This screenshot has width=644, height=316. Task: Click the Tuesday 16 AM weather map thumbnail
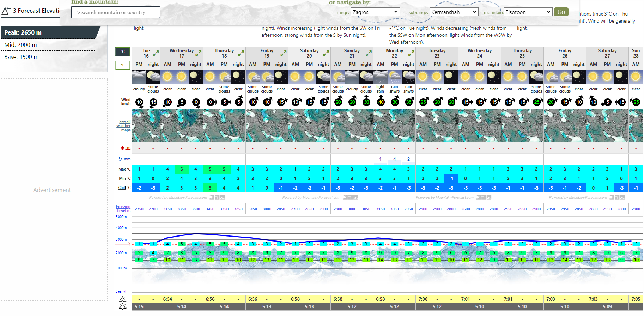point(139,125)
